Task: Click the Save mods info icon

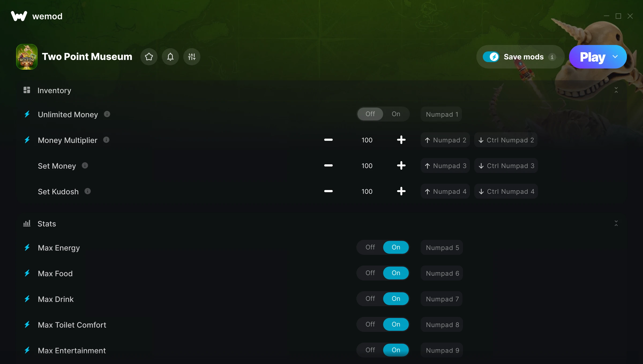Action: tap(552, 57)
